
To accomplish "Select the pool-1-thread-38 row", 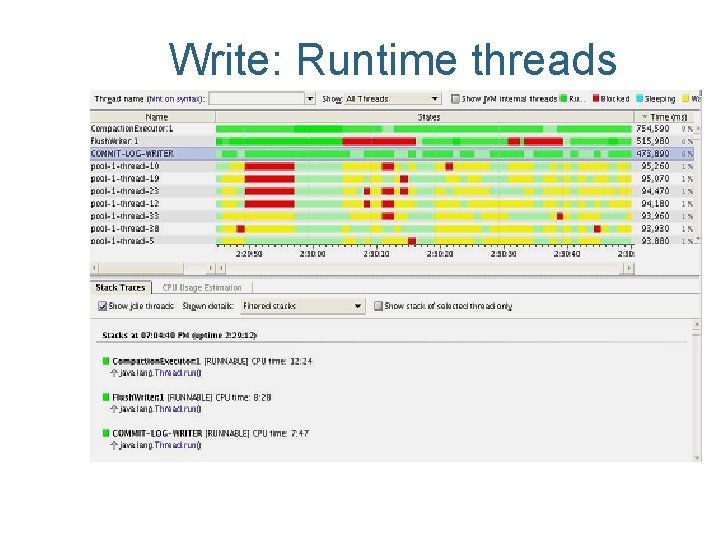I will (392, 228).
